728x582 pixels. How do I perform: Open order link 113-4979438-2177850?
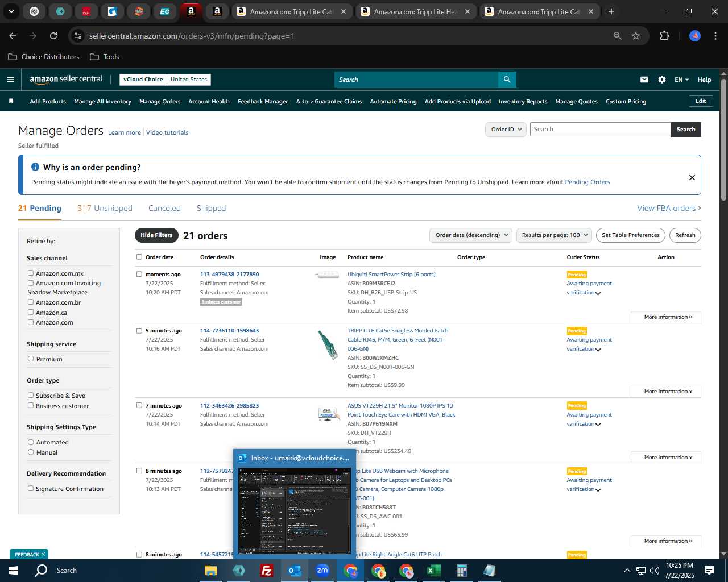pyautogui.click(x=229, y=274)
